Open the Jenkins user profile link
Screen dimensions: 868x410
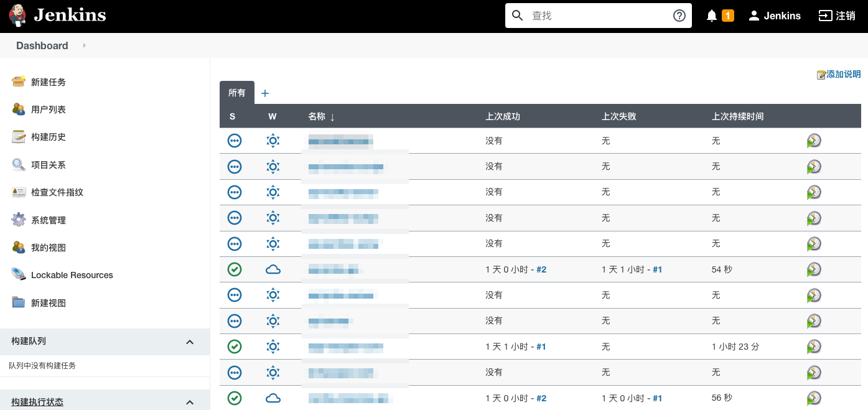click(x=775, y=16)
